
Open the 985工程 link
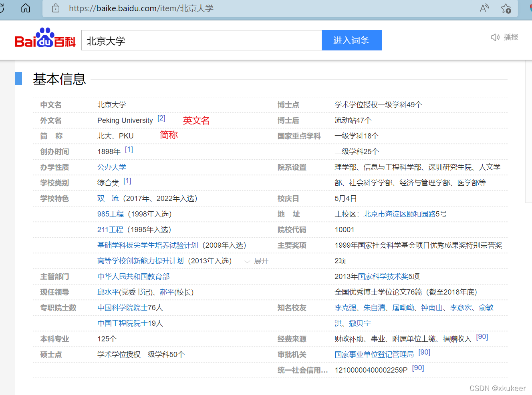(111, 214)
